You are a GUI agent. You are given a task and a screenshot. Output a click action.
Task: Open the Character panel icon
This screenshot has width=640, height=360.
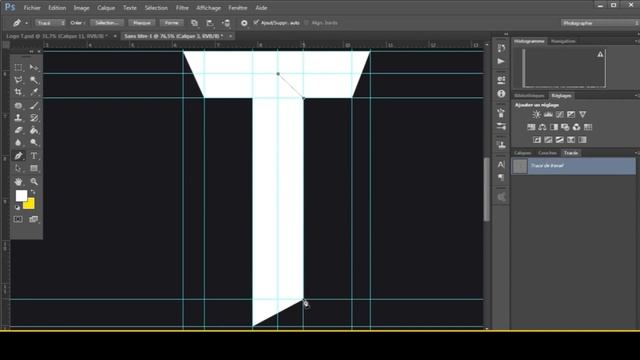[501, 164]
